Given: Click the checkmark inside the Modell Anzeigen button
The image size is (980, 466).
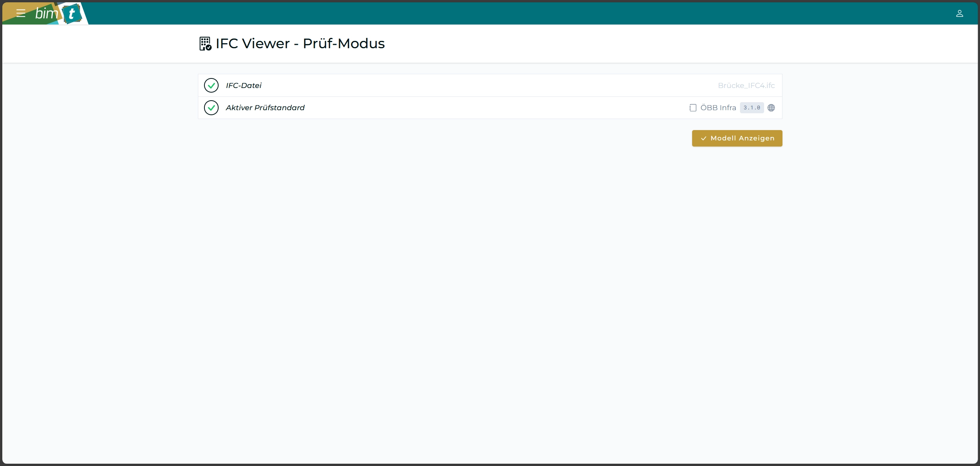Looking at the screenshot, I should (x=703, y=138).
